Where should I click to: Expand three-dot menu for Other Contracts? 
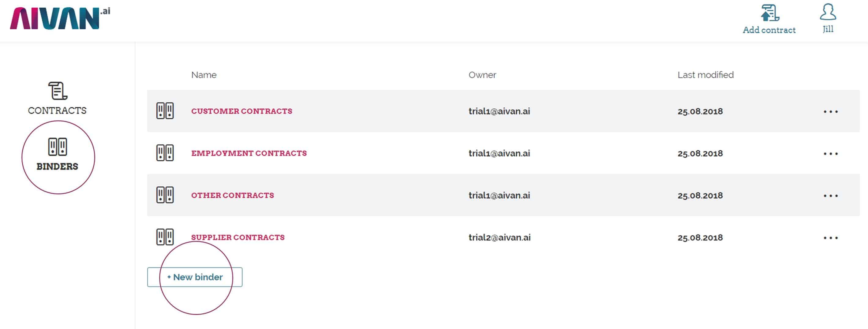(831, 196)
